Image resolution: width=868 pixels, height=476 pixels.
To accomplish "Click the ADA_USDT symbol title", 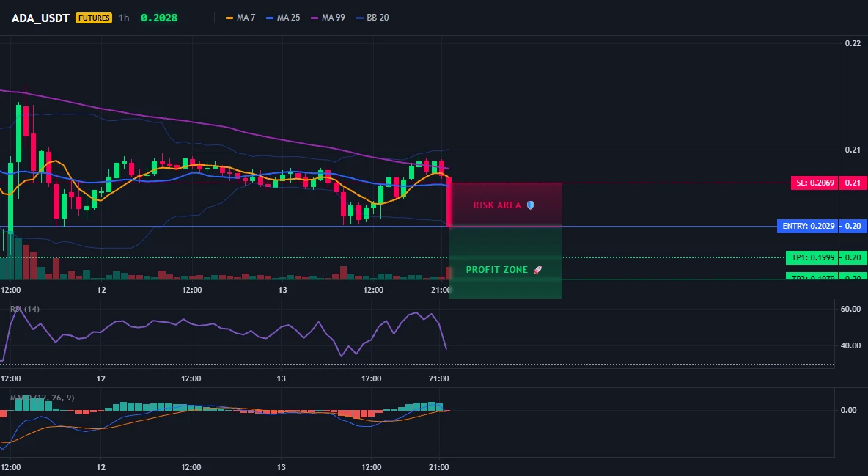I will (x=40, y=18).
